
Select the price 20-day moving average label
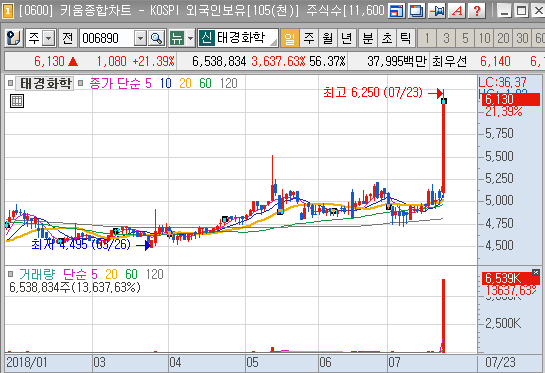(185, 83)
